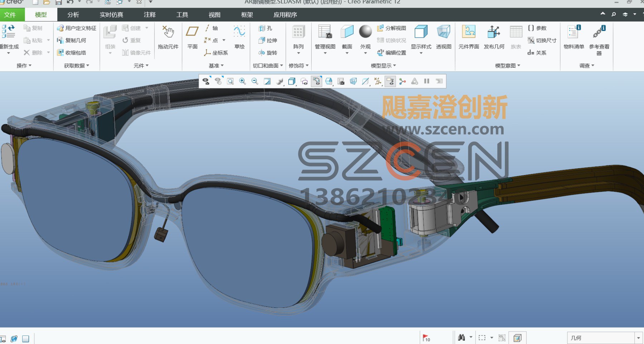Click the binoculars find icon in status bar
644x344 pixels.
(x=462, y=337)
